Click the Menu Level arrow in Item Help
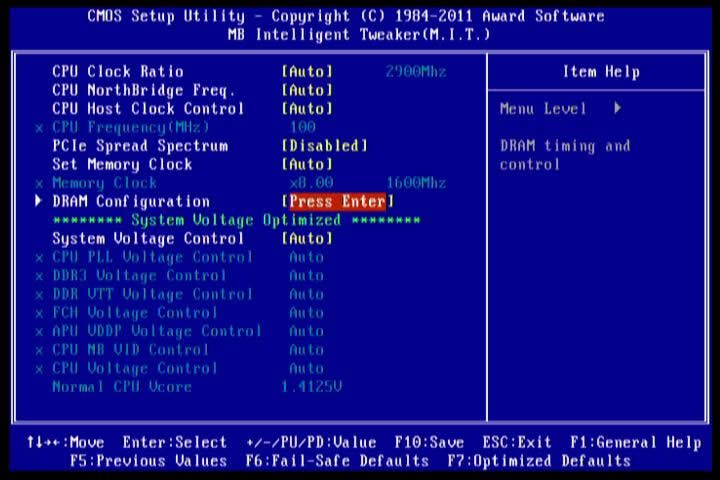The width and height of the screenshot is (720, 480). (x=618, y=108)
